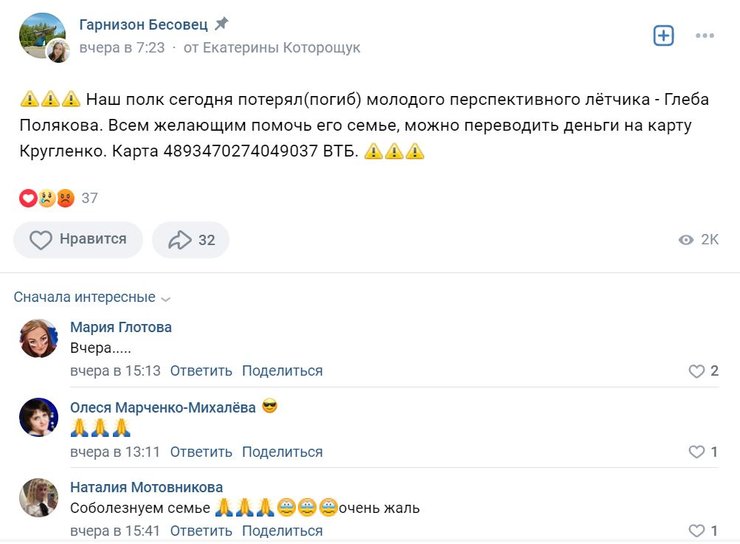
Task: Like Наталия Мотовникова's comment heart
Action: pos(697,531)
